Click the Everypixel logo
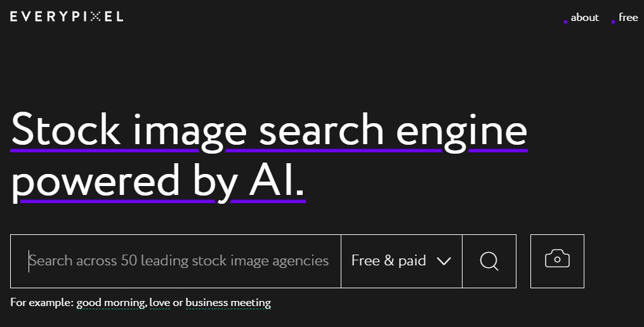The height and width of the screenshot is (327, 644). [x=67, y=17]
